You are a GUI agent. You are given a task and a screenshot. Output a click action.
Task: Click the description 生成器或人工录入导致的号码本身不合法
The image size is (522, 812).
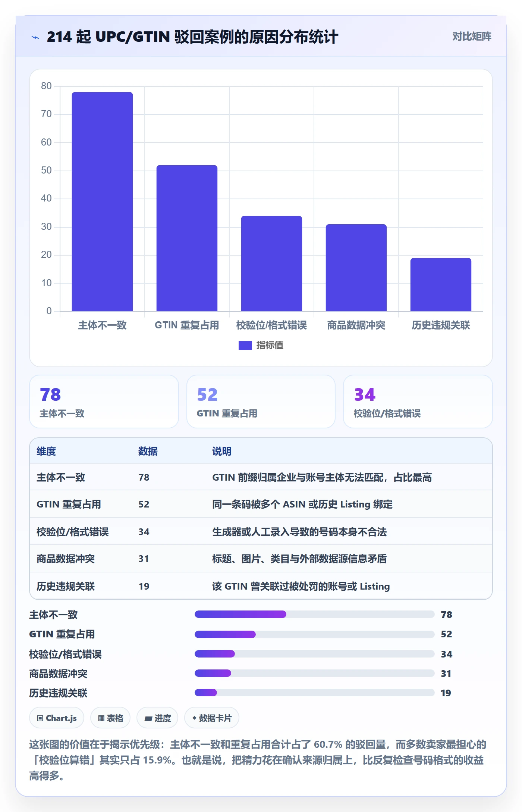[x=299, y=532]
